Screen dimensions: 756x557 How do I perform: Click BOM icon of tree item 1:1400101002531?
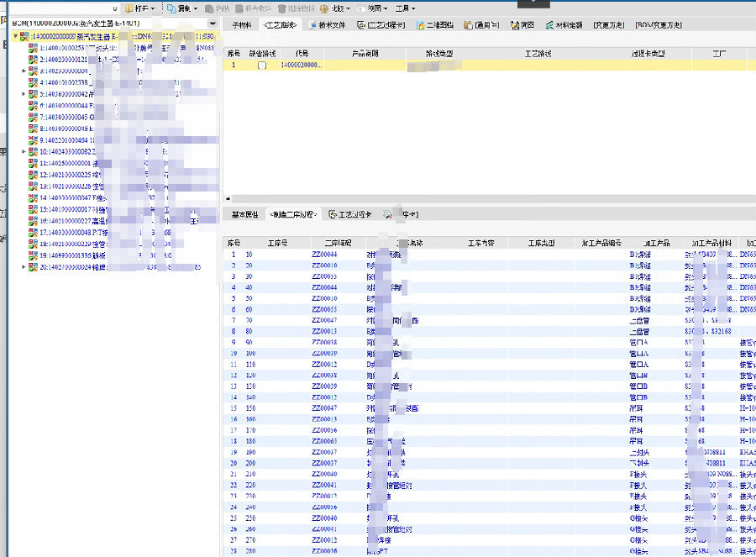point(34,50)
